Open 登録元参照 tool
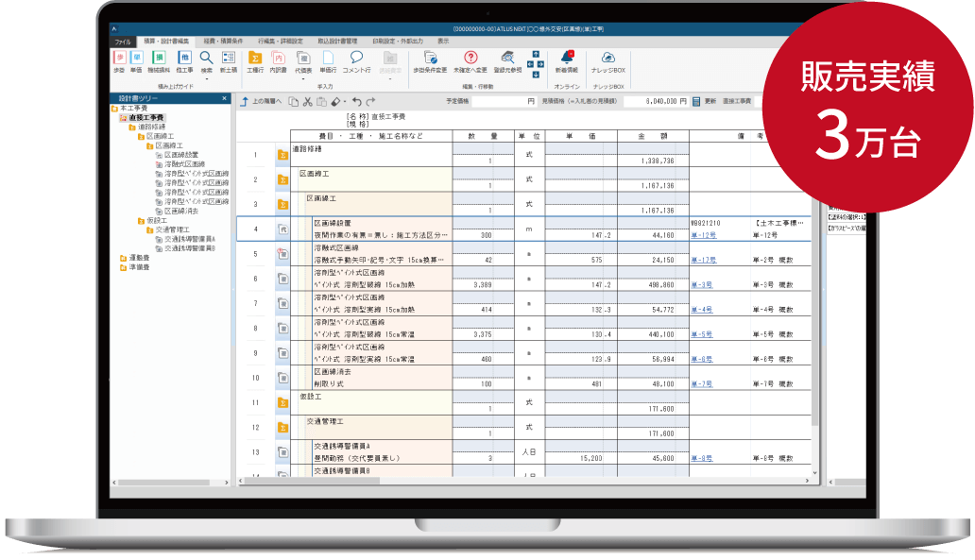The width and height of the screenshot is (975, 560). (507, 62)
